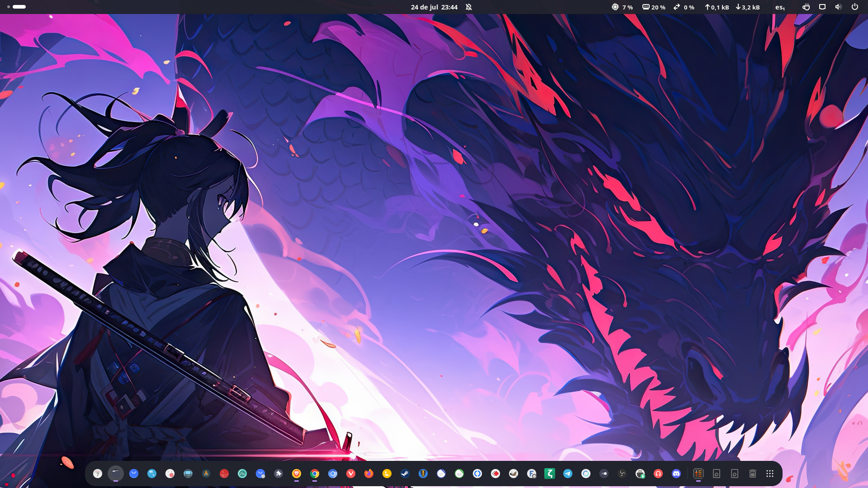The image size is (868, 488).
Task: Open the blue smiley icon with gray badge
Action: click(260, 474)
